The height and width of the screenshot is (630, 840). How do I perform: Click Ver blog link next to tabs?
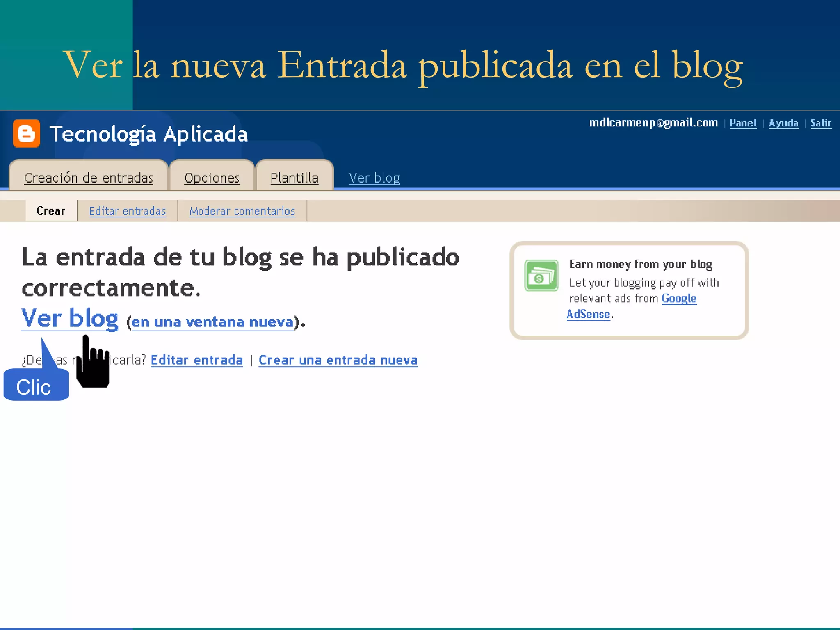[374, 178]
